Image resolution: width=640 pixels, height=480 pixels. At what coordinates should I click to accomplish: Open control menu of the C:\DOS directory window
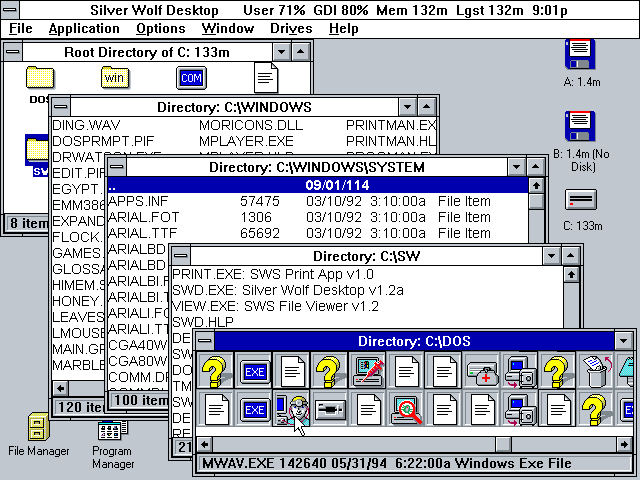(205, 341)
